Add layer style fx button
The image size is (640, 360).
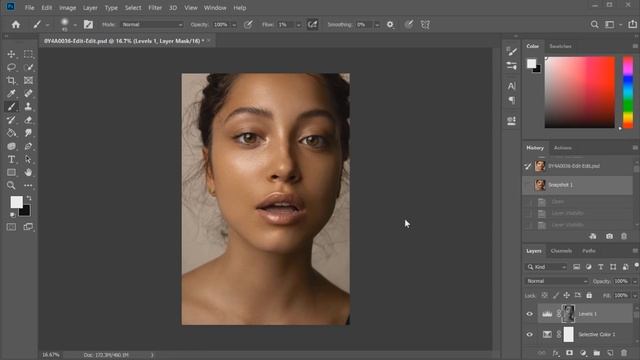tap(556, 353)
